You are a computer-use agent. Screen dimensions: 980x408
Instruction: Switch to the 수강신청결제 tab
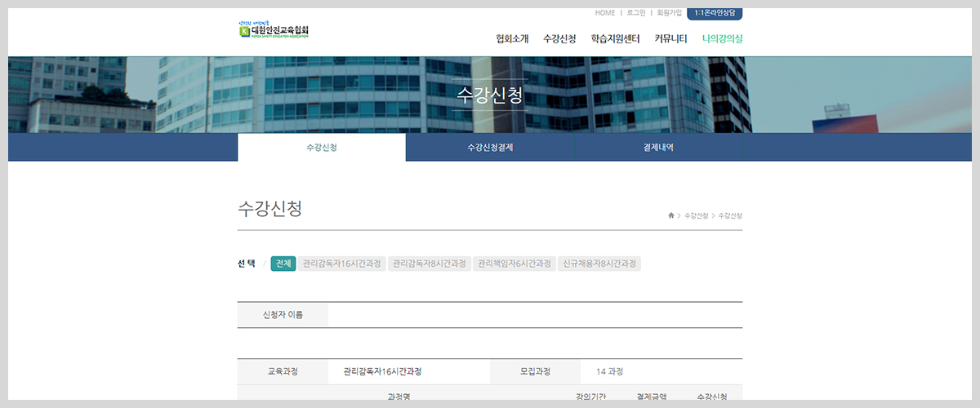click(x=490, y=148)
